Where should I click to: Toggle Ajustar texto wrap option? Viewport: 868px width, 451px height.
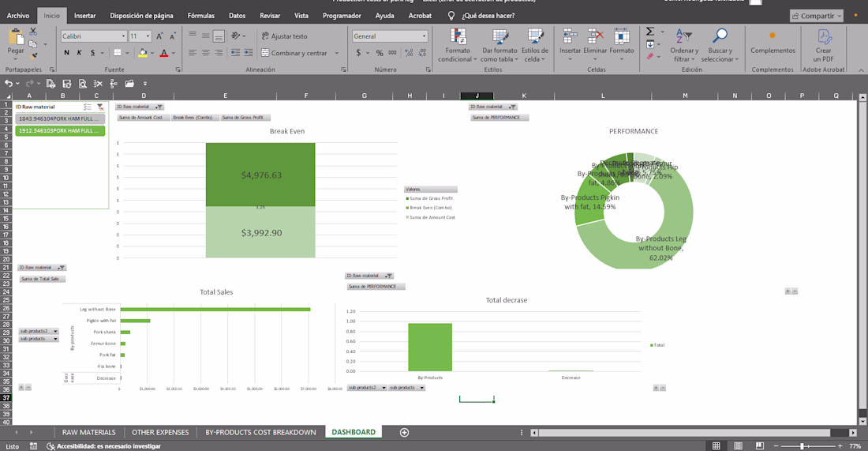(x=282, y=36)
